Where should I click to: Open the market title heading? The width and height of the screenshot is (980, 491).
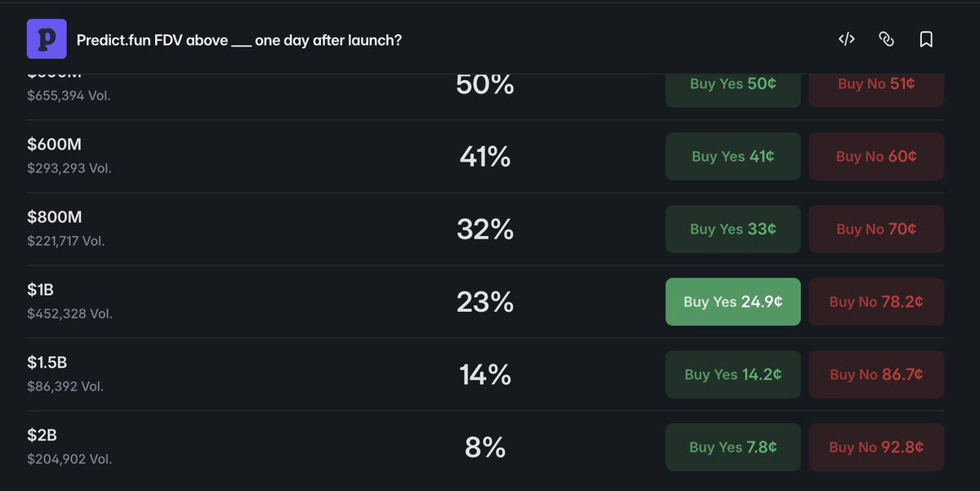239,40
